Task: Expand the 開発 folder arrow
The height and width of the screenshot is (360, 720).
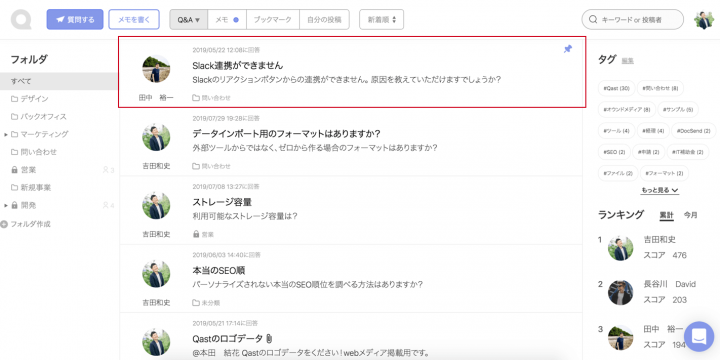Action: (x=6, y=206)
